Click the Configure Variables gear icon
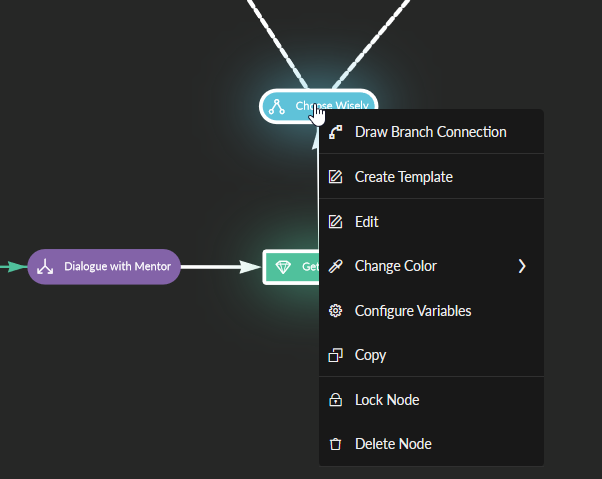Screen dimensions: 602x479 coord(336,311)
